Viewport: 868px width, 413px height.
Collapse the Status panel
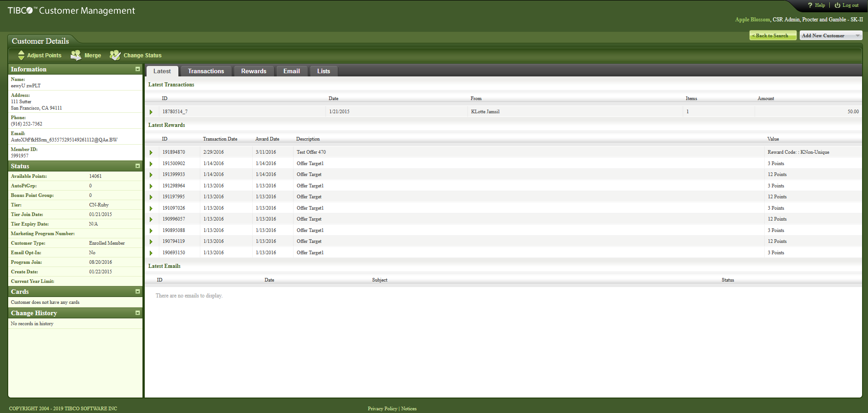coord(137,166)
